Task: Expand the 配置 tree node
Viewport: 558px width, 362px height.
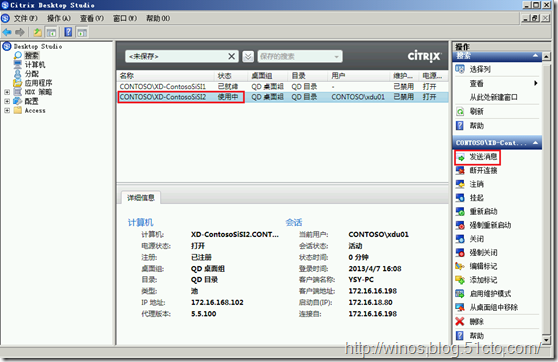Action: pos(7,101)
